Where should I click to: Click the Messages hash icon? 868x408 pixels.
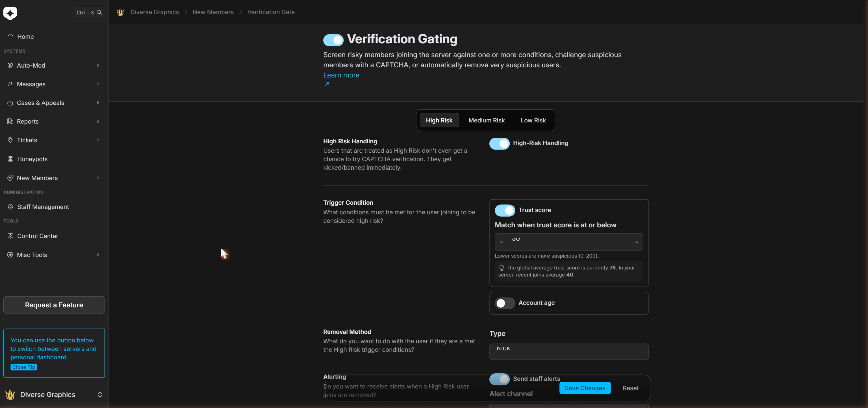(x=10, y=84)
